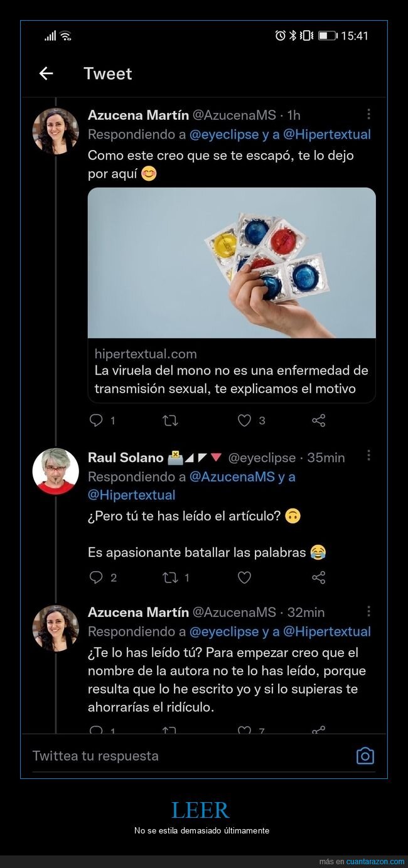Open the more options menu on Azucena's first tweet

(x=368, y=113)
